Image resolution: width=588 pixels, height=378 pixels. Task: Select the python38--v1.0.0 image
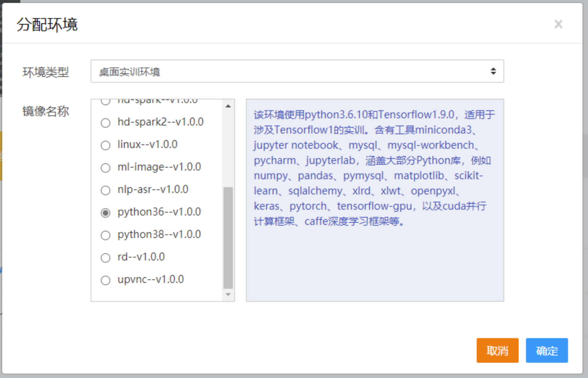[106, 235]
